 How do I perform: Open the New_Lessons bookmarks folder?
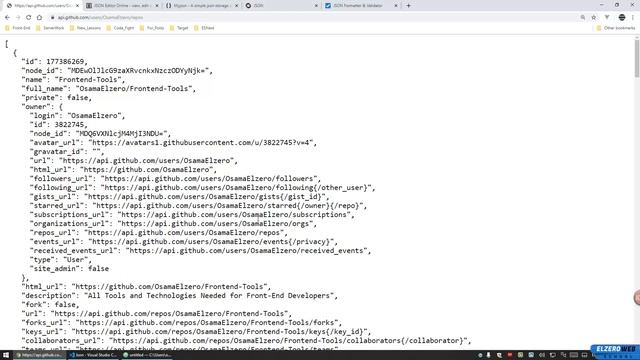tap(85, 28)
